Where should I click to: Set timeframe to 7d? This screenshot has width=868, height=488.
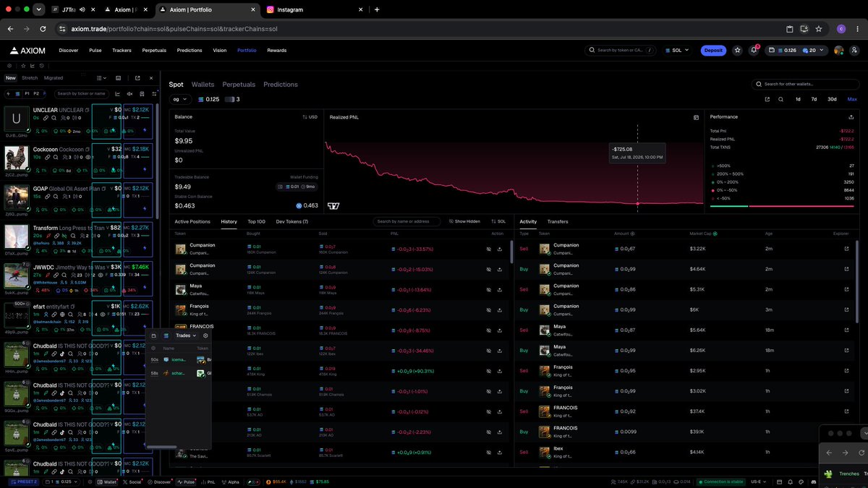tap(814, 99)
